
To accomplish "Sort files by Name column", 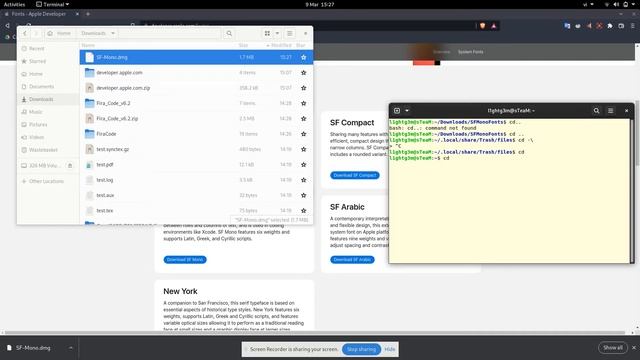I will [x=88, y=45].
